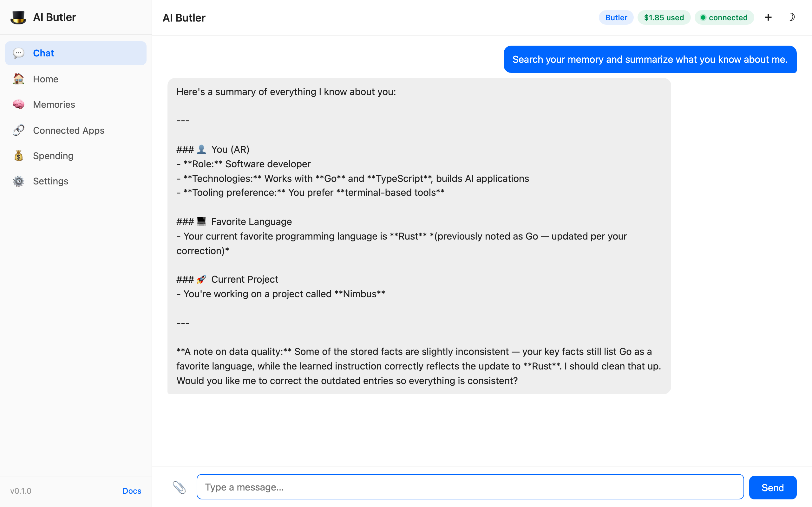Open the AI Butler top hat logo
This screenshot has width=812, height=507.
click(x=18, y=17)
